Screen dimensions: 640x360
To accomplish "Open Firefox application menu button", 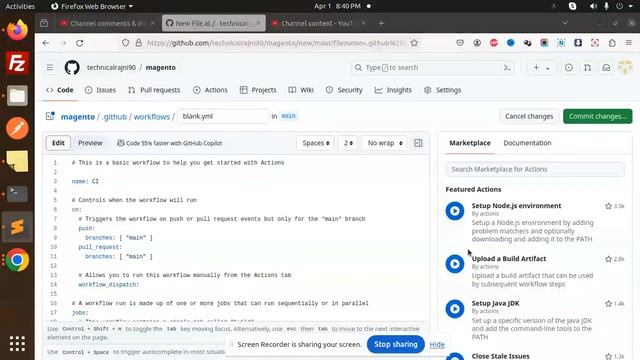I will coord(629,43).
